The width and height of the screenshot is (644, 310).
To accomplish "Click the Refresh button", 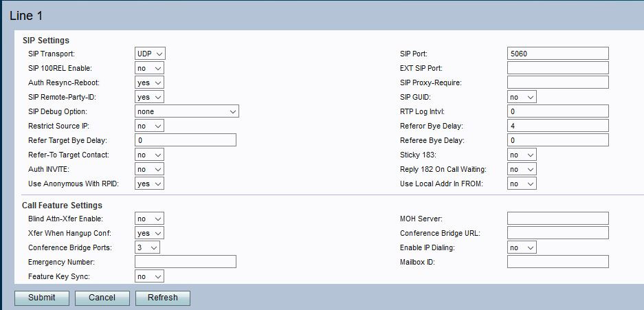I will pos(162,298).
